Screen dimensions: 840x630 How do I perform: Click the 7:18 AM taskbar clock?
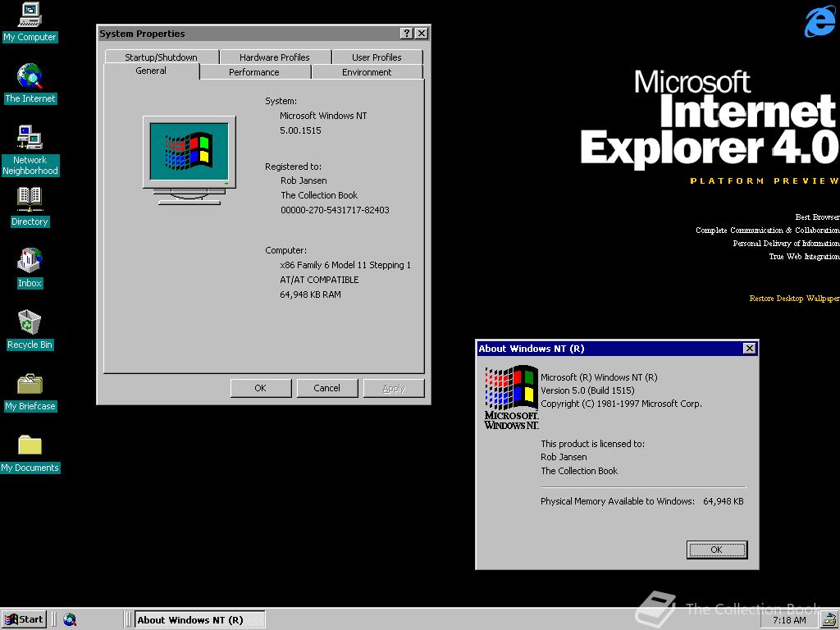(790, 620)
